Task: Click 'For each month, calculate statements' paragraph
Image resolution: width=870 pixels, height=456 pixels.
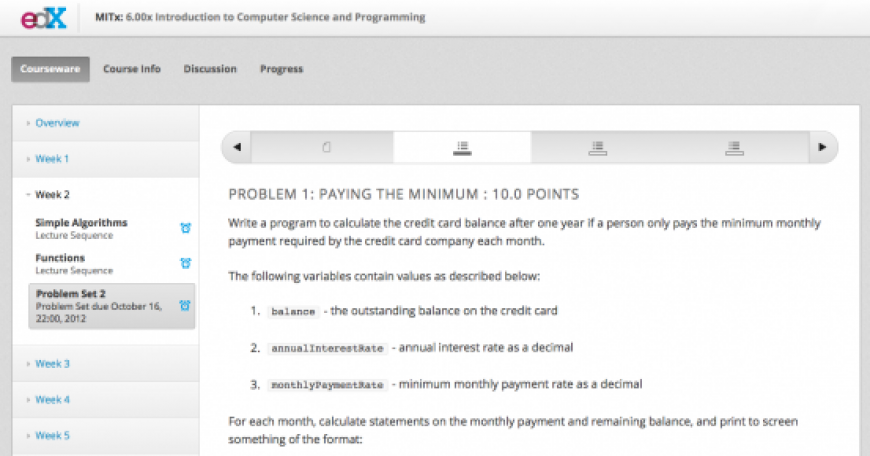Action: 513,430
